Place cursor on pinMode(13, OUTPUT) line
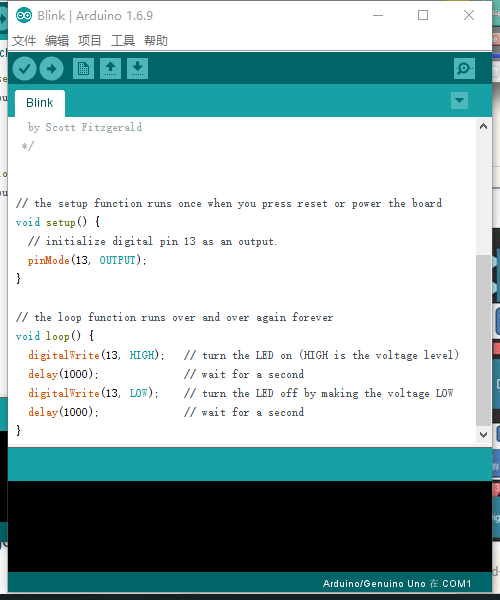Viewport: 500px width, 600px height. 87,261
